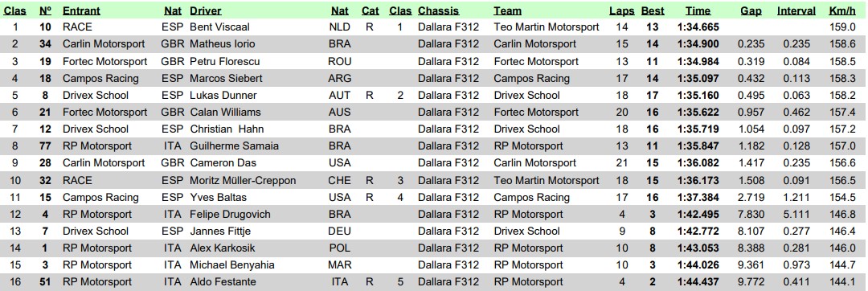Click the Gap column header
The image size is (868, 291).
pos(751,10)
